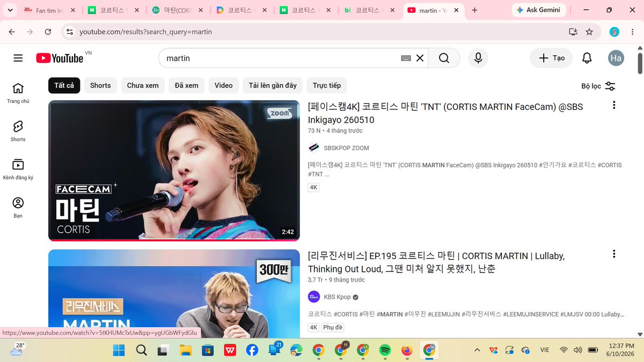Reload the page

point(48,32)
